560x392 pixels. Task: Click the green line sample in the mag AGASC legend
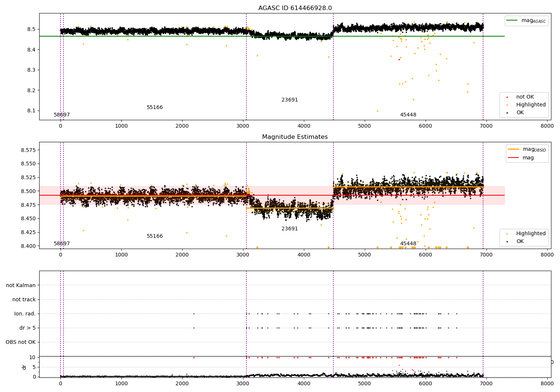coord(513,21)
